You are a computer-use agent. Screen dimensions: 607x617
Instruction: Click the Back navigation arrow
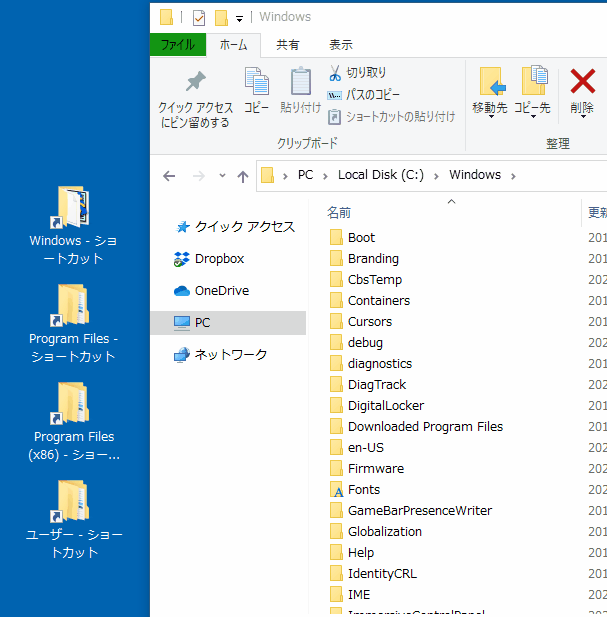pos(169,175)
